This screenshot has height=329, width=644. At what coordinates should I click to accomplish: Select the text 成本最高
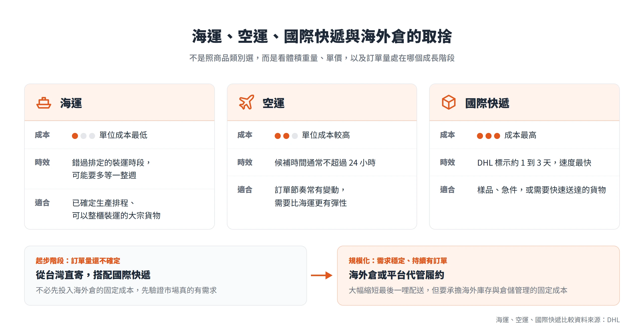point(520,135)
